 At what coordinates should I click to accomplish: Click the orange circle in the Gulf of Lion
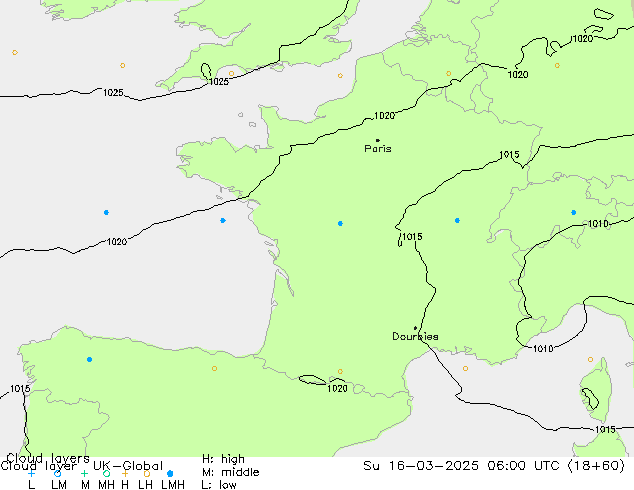pos(465,368)
